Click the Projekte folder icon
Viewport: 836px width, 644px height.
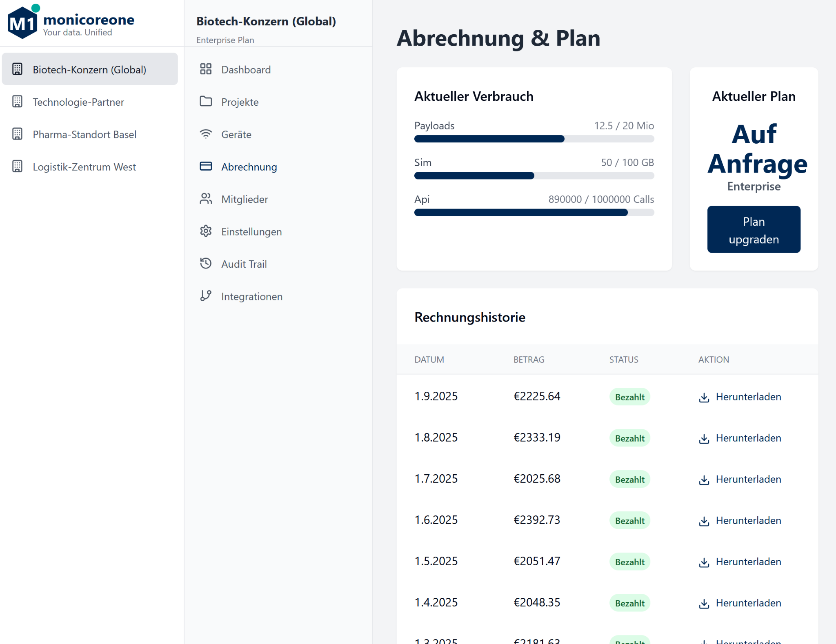[x=206, y=101]
